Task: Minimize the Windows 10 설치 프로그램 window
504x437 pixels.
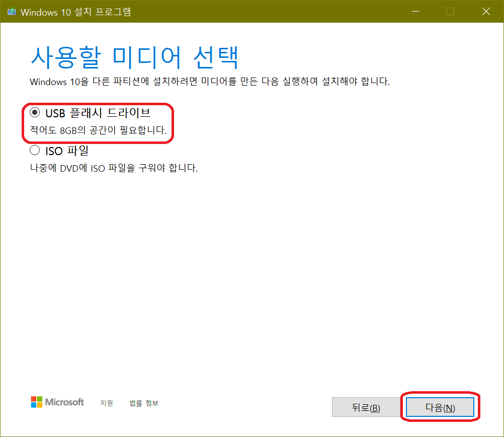Action: click(415, 12)
